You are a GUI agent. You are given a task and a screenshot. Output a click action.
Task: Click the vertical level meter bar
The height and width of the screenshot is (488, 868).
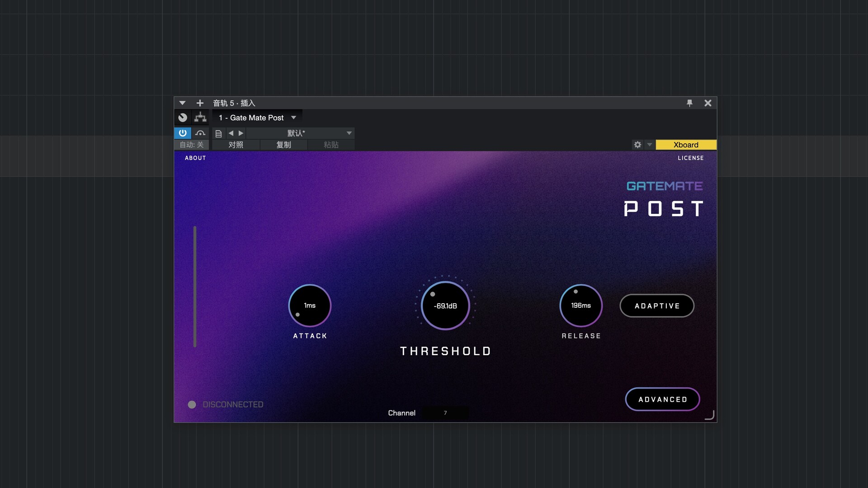(195, 287)
